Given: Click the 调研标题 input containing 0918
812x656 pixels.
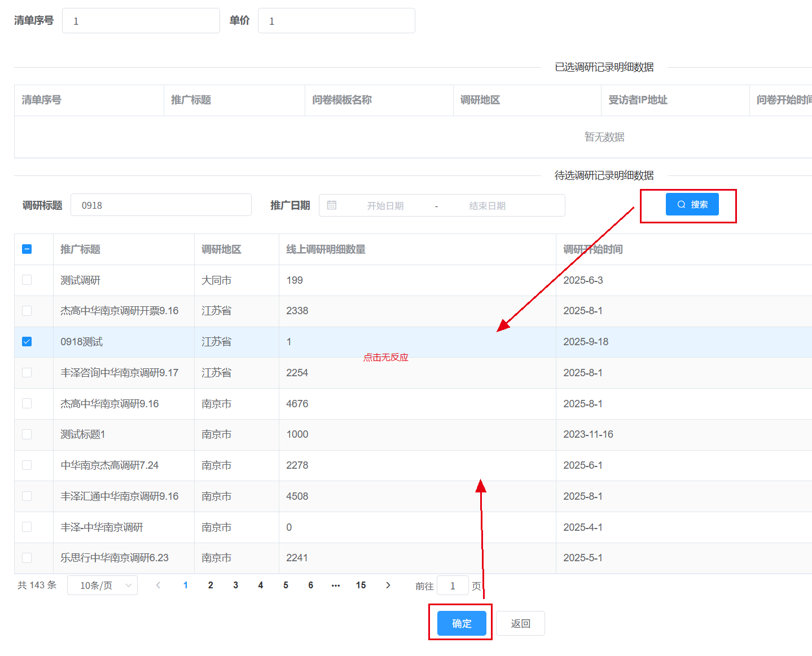Looking at the screenshot, I should click(161, 205).
